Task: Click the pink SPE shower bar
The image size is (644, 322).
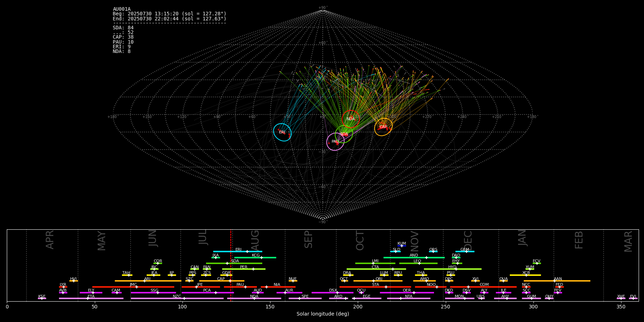Action: click(x=305, y=298)
